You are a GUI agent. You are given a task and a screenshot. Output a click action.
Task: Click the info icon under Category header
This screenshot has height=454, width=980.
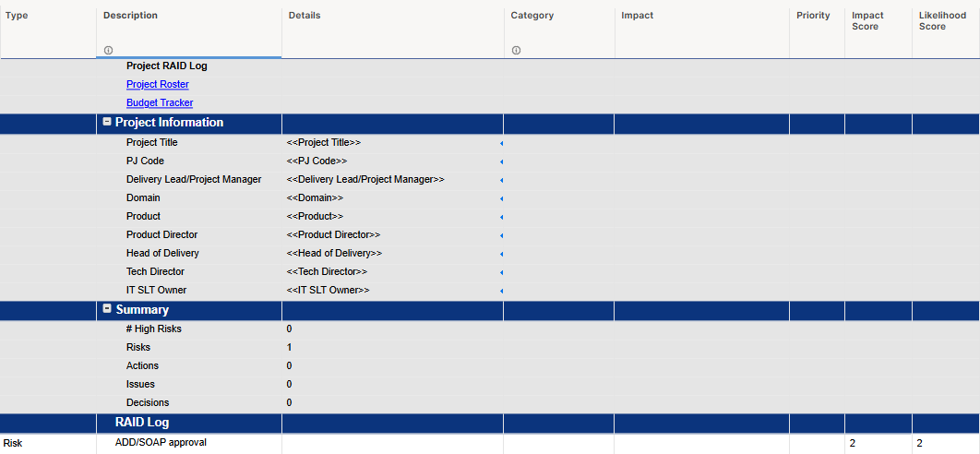pos(516,50)
